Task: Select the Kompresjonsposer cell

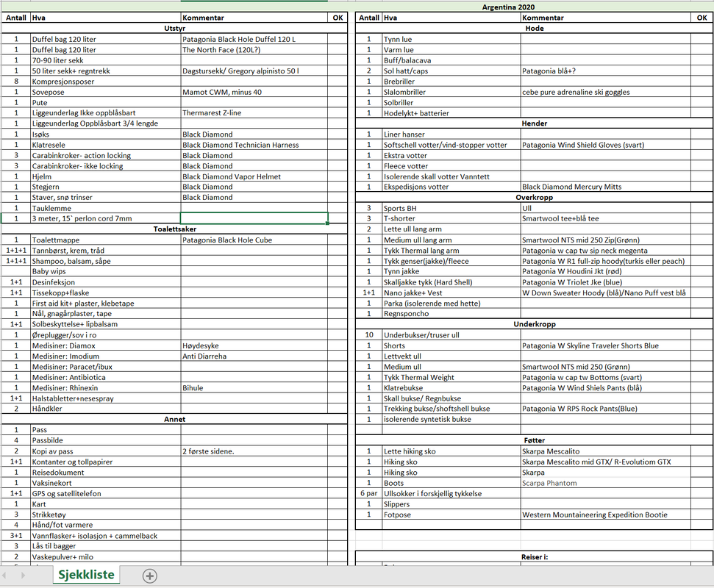Action: [106, 82]
